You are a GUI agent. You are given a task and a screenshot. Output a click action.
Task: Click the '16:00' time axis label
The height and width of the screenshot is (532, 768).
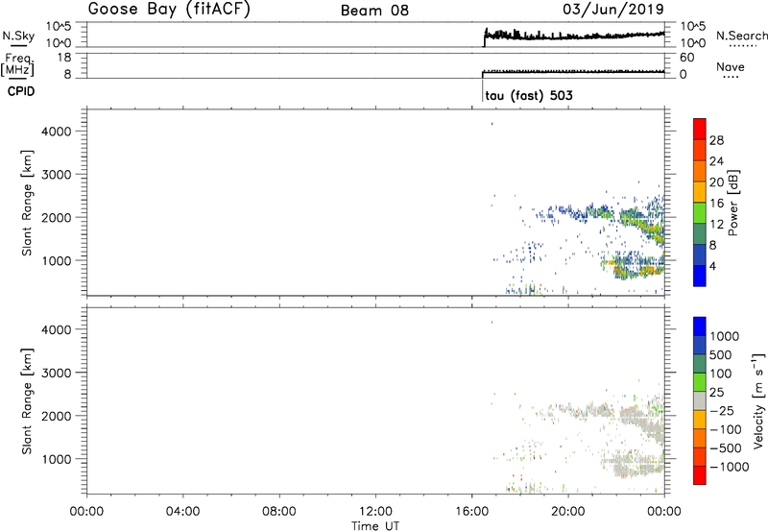coord(472,512)
